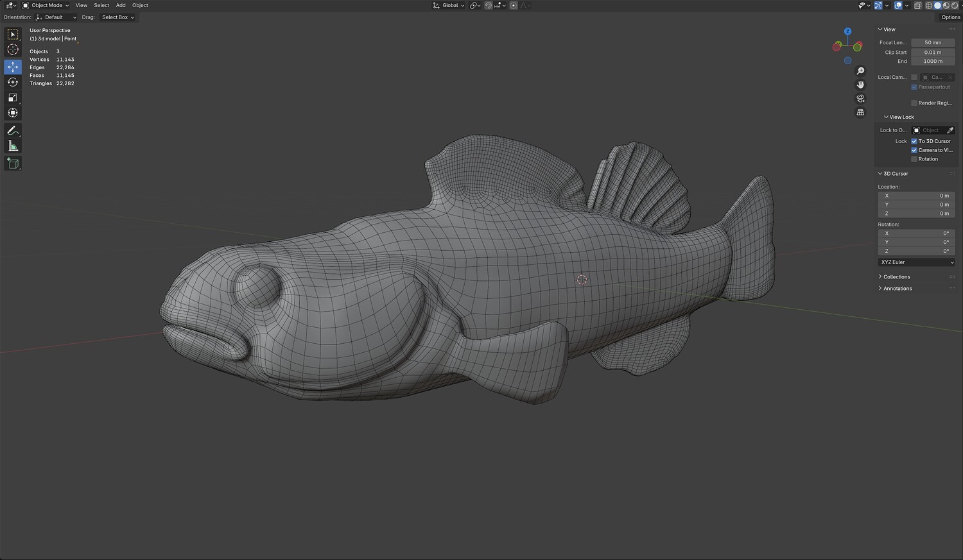963x560 pixels.
Task: Open the overlays options dropdown arrow
Action: coord(907,5)
